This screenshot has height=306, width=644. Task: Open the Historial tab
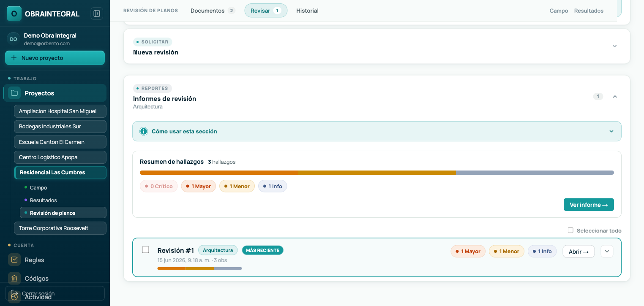(x=307, y=11)
